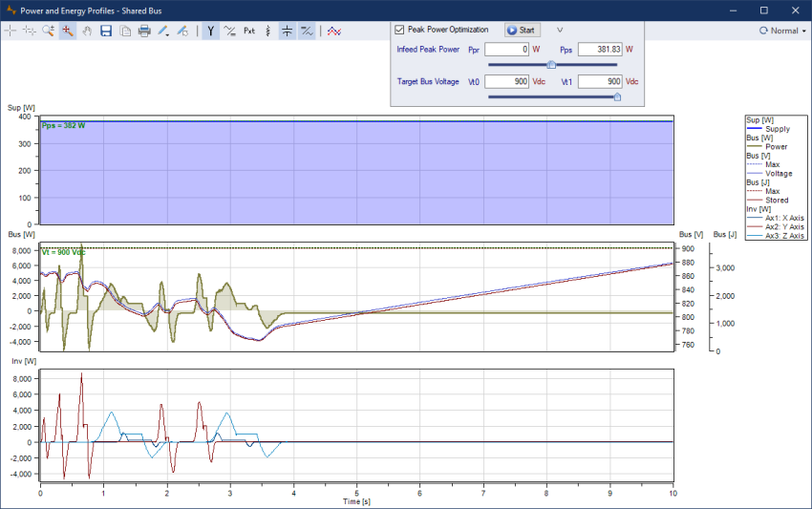Click the save floppy disk icon
Screen dimensions: 812x509
pos(106,31)
